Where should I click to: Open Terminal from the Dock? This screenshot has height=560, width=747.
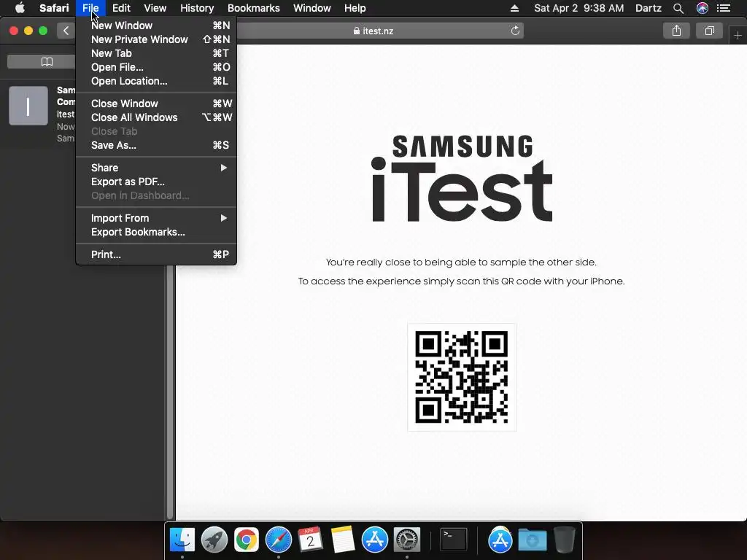click(x=454, y=540)
